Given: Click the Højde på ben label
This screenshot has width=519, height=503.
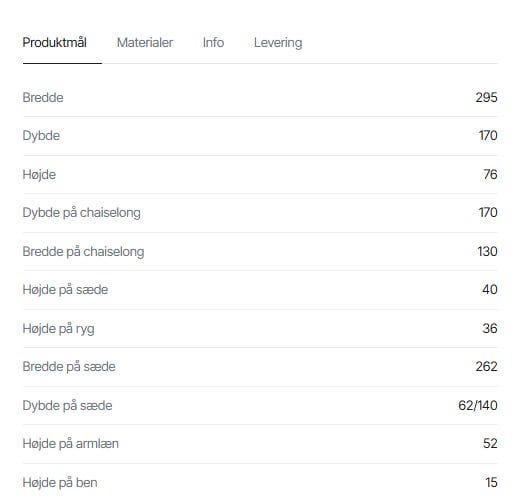Looking at the screenshot, I should click(x=60, y=483).
